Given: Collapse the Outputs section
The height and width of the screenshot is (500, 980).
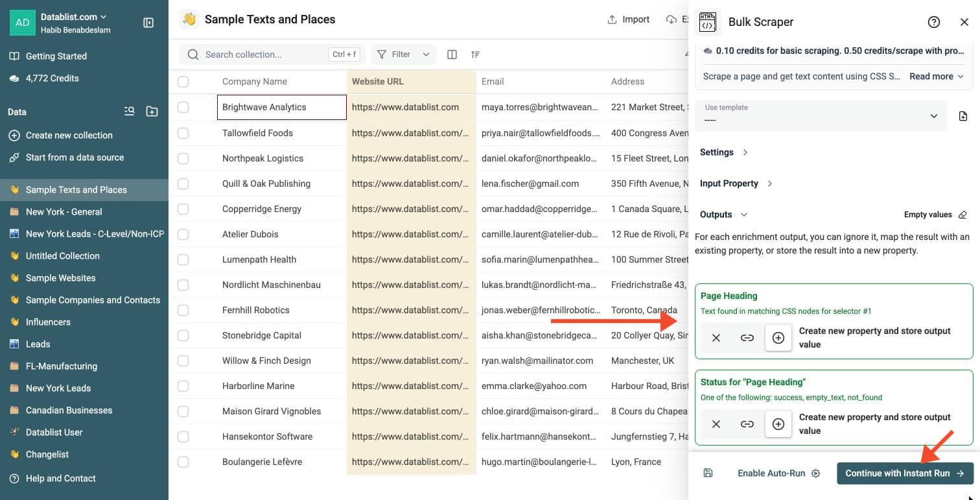Looking at the screenshot, I should [723, 215].
